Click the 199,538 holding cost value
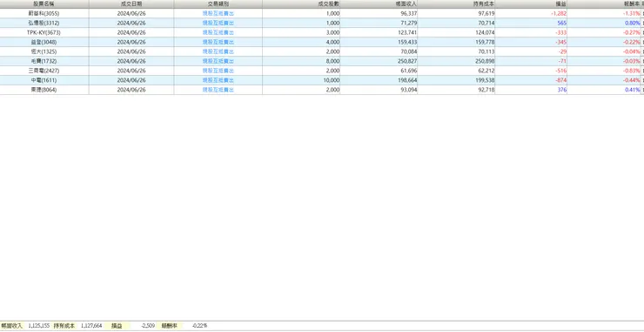Screen dimensions: 644x332 pos(485,80)
